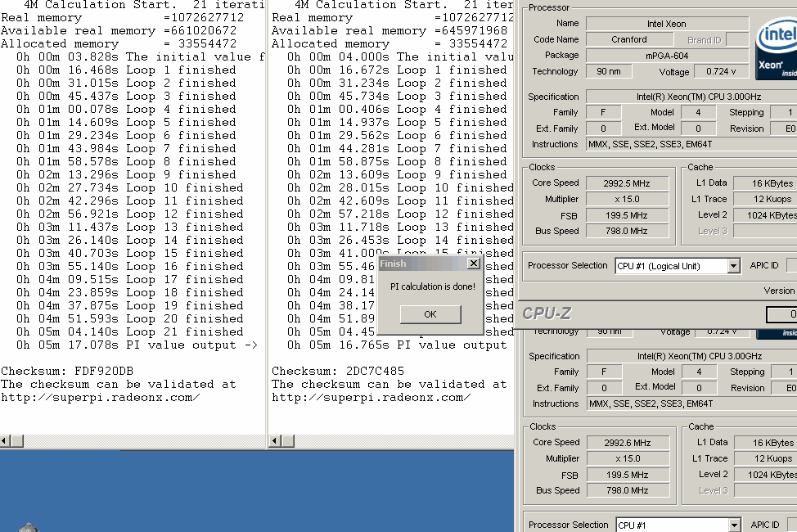Screen dimensions: 797x532
Task: Click the FSB value "199.5 MHz" in the rear CPU-Z window
Action: tap(628, 475)
